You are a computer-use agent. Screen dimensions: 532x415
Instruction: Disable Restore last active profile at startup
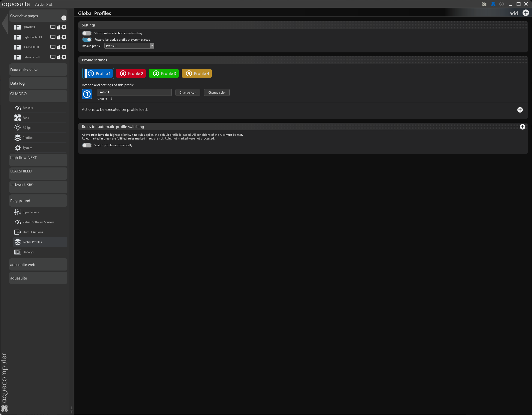pos(87,40)
